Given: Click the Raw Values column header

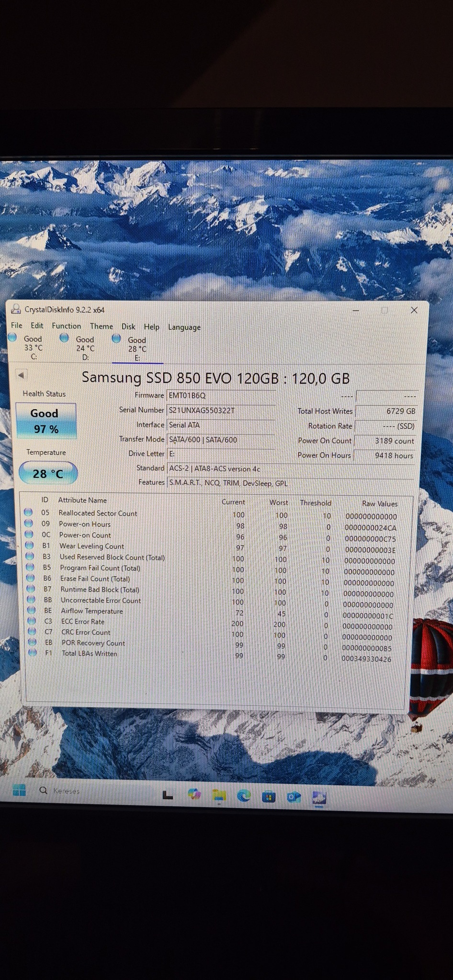Looking at the screenshot, I should click(x=380, y=503).
